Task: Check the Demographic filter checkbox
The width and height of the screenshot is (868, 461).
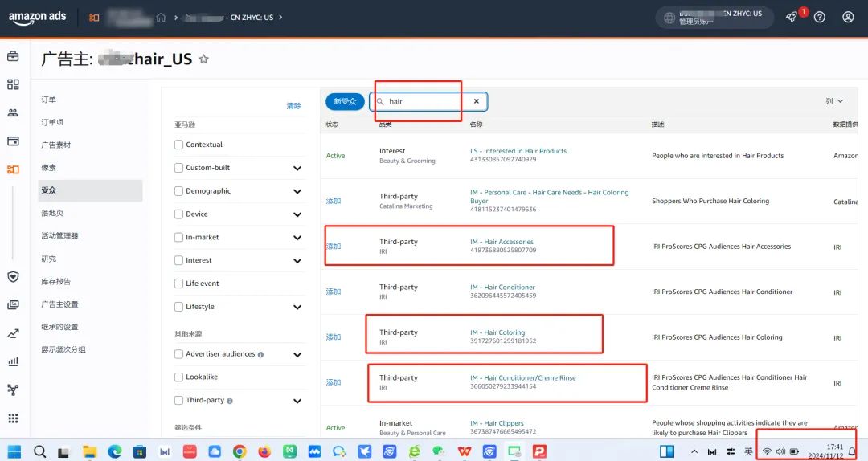Action: pos(178,191)
